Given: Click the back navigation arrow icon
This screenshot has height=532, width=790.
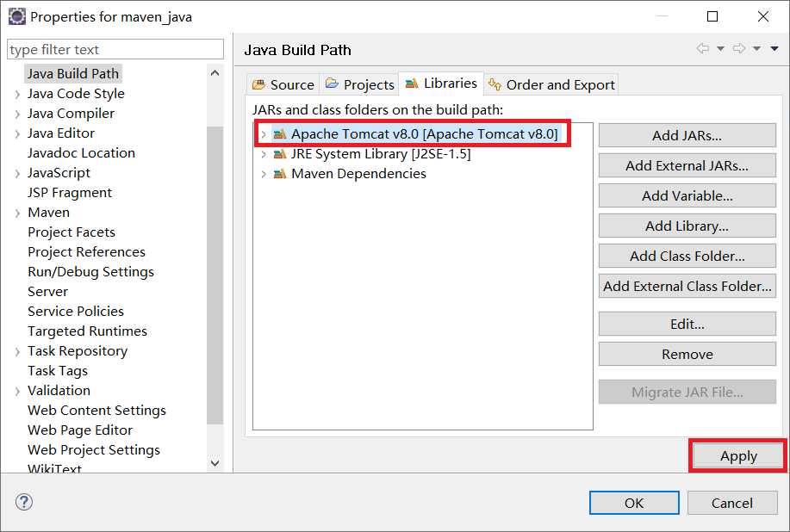Looking at the screenshot, I should point(703,48).
